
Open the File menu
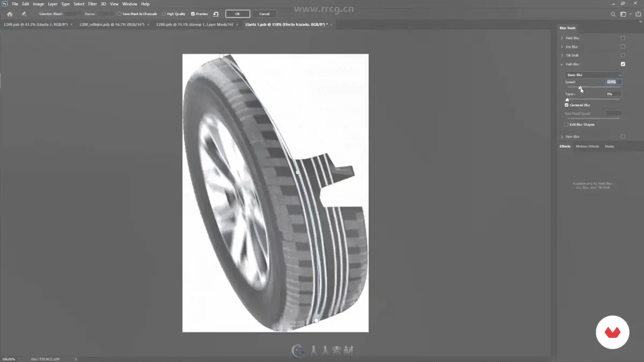[x=15, y=4]
